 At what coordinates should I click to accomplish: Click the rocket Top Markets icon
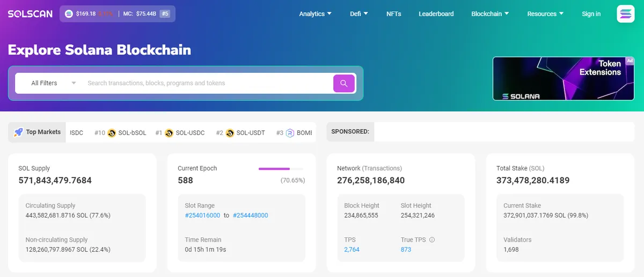click(18, 132)
